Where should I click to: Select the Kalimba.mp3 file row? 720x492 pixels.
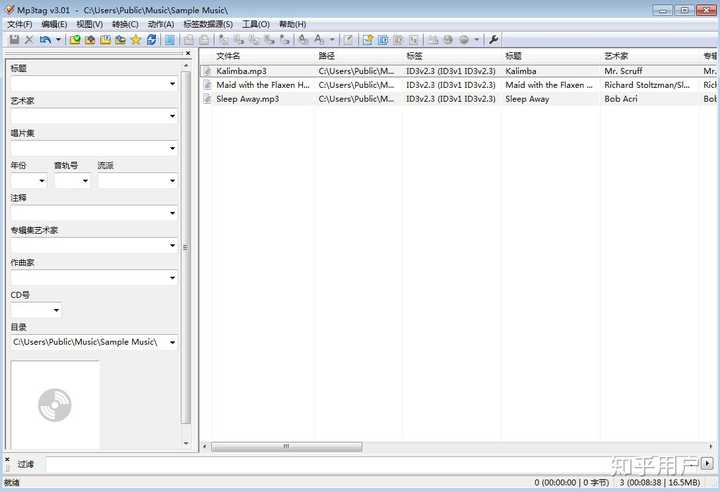point(459,71)
